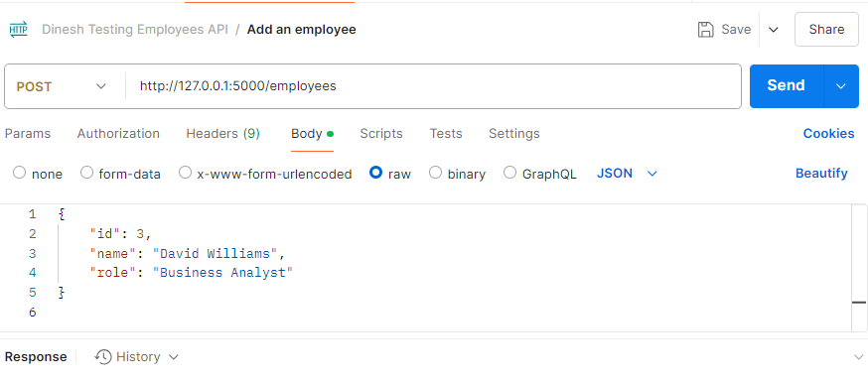The image size is (868, 381).
Task: Click the Save floppy disk icon
Action: (x=706, y=30)
